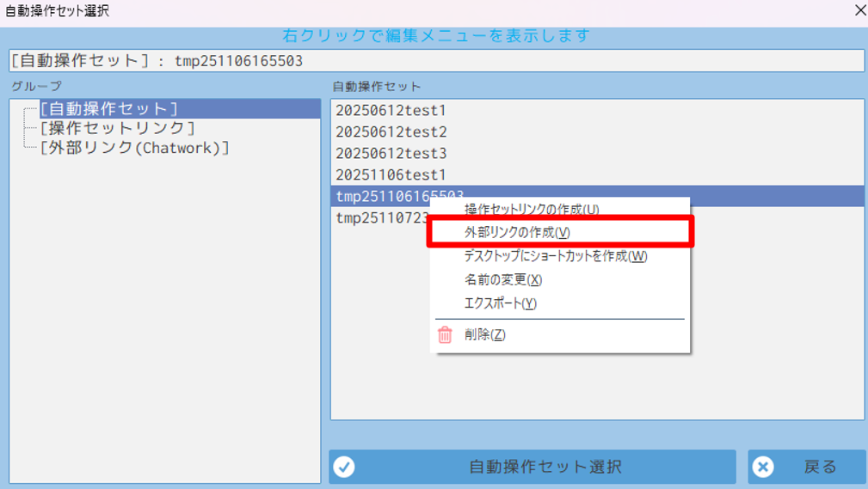Click デスクトップにショートカットを作成(W) option

pos(555,256)
